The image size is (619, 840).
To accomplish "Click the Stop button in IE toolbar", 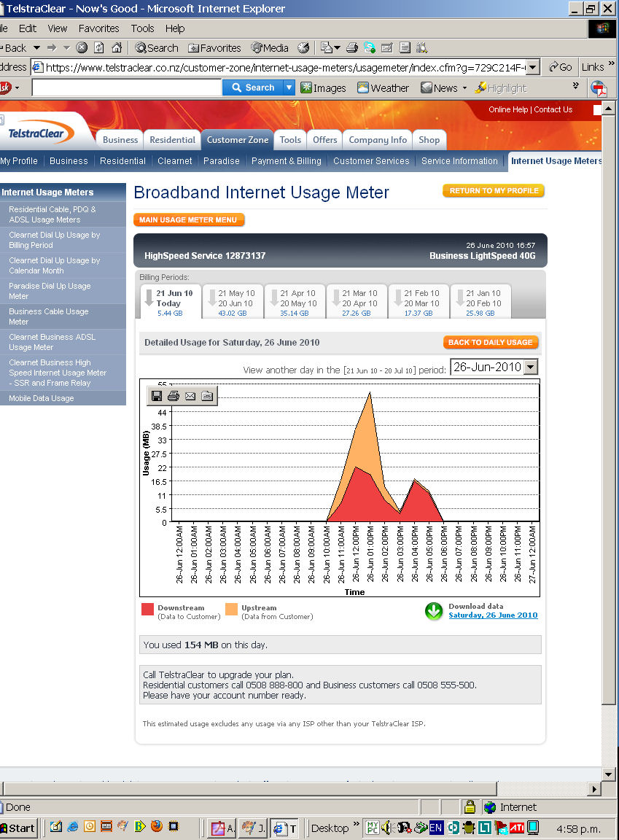I will [82, 47].
